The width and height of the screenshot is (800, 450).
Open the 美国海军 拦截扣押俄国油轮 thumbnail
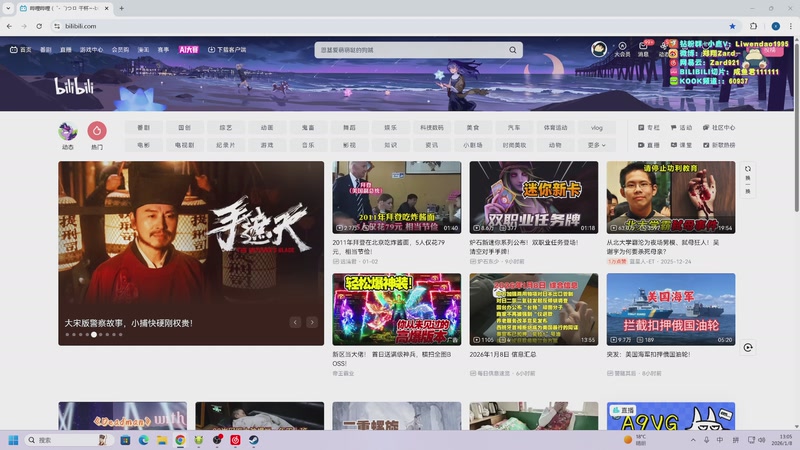coord(671,309)
